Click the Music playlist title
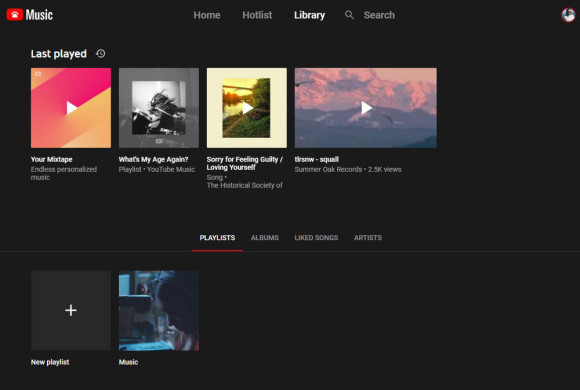 [128, 362]
